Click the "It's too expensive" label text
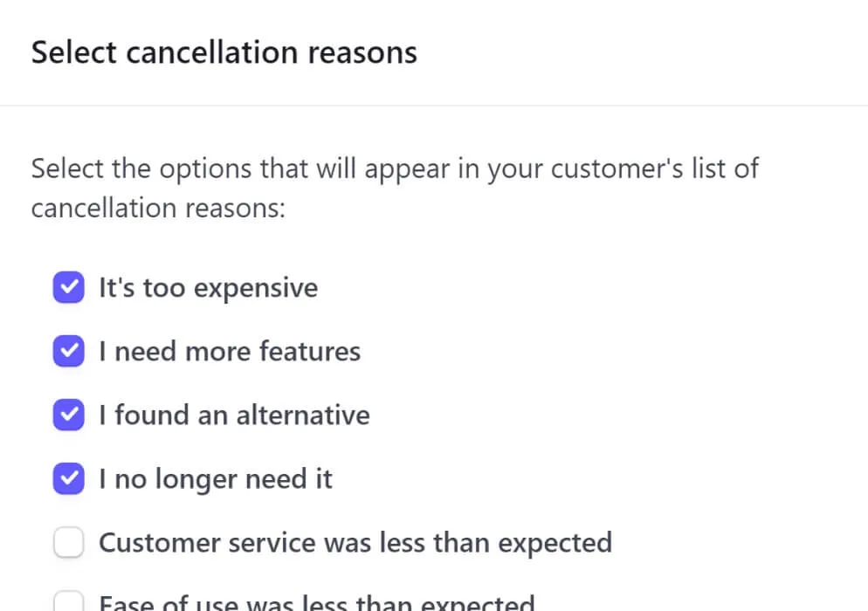Screen dimensions: 868x611 [208, 288]
